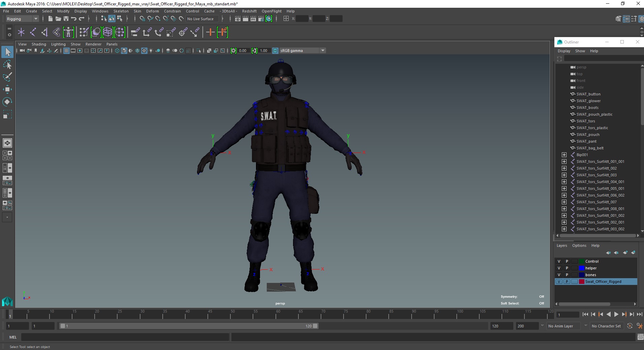Viewport: 644px width, 350px height.
Task: Click the Create Locator shelf icon
Action: click(x=21, y=32)
